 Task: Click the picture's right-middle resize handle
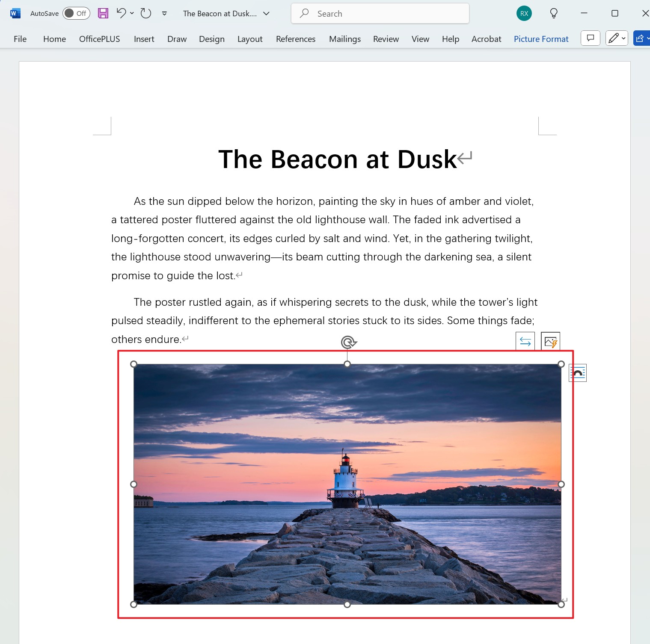coord(561,484)
